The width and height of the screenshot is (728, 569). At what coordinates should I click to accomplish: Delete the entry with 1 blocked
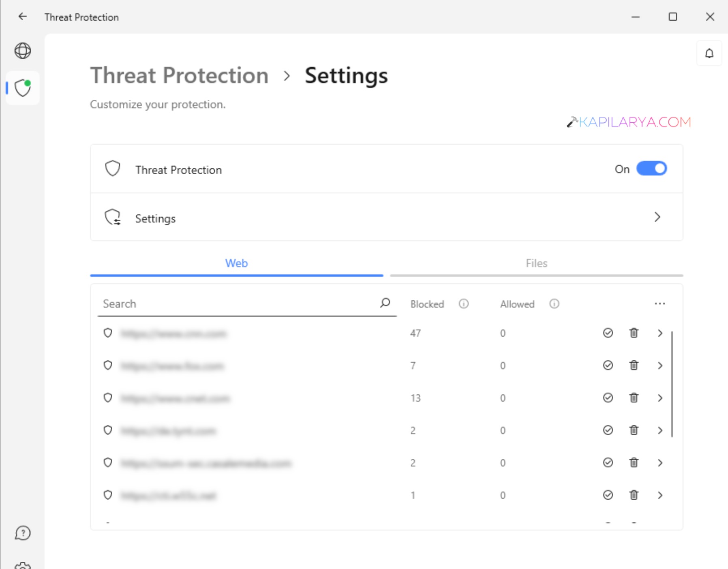pos(634,495)
